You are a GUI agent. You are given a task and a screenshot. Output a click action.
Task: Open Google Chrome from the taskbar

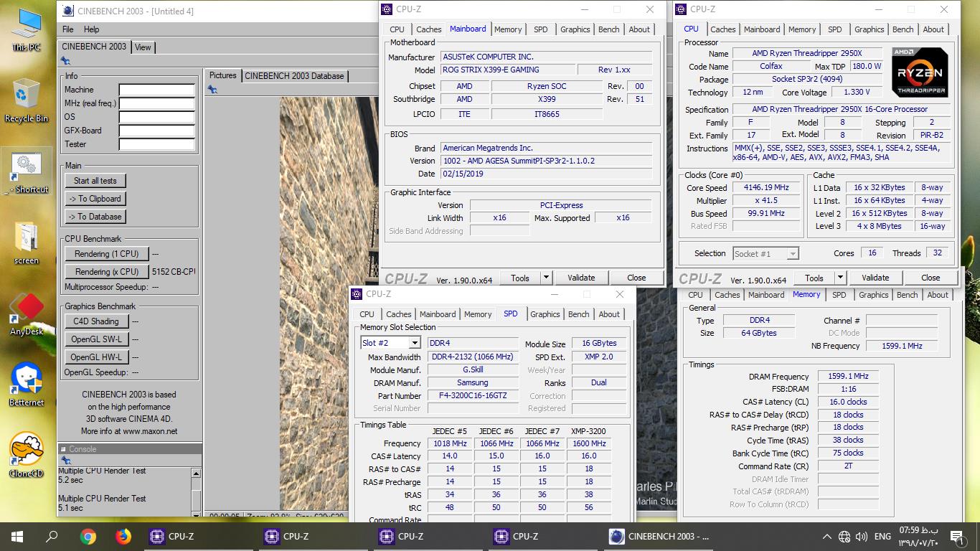pyautogui.click(x=88, y=536)
